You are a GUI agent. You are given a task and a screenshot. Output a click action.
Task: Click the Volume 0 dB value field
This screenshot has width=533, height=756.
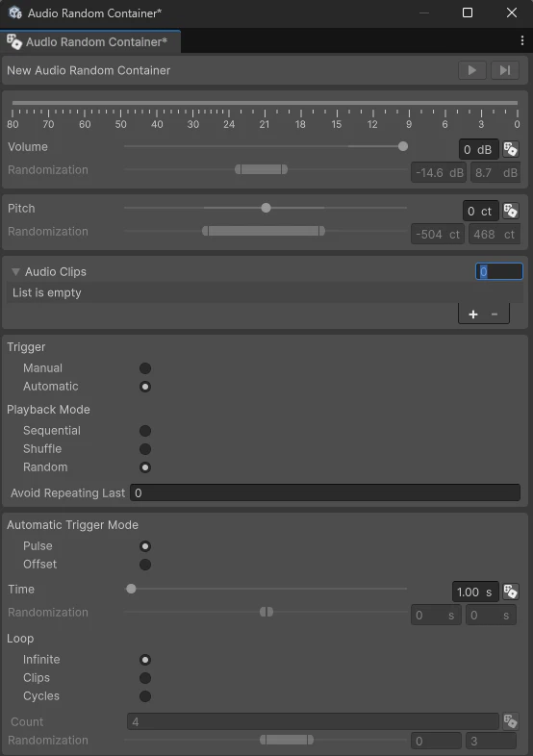(478, 149)
